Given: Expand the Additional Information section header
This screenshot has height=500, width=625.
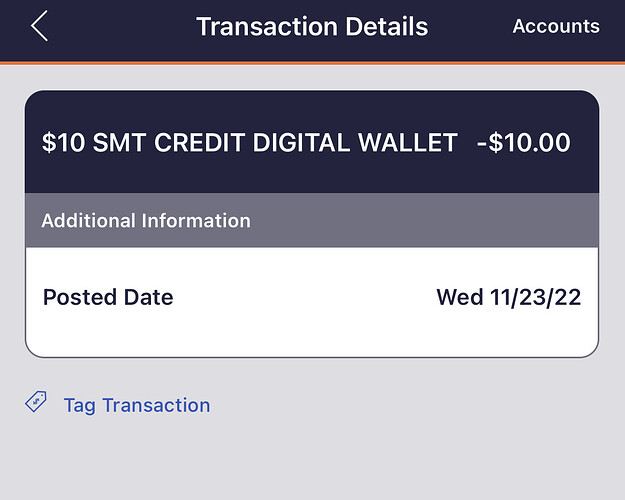Looking at the screenshot, I should click(146, 220).
